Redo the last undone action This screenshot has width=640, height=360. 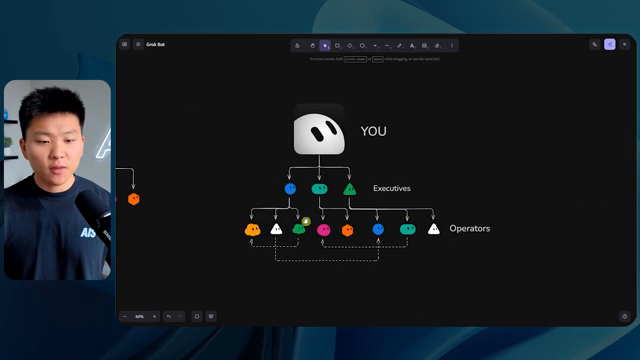tap(180, 316)
